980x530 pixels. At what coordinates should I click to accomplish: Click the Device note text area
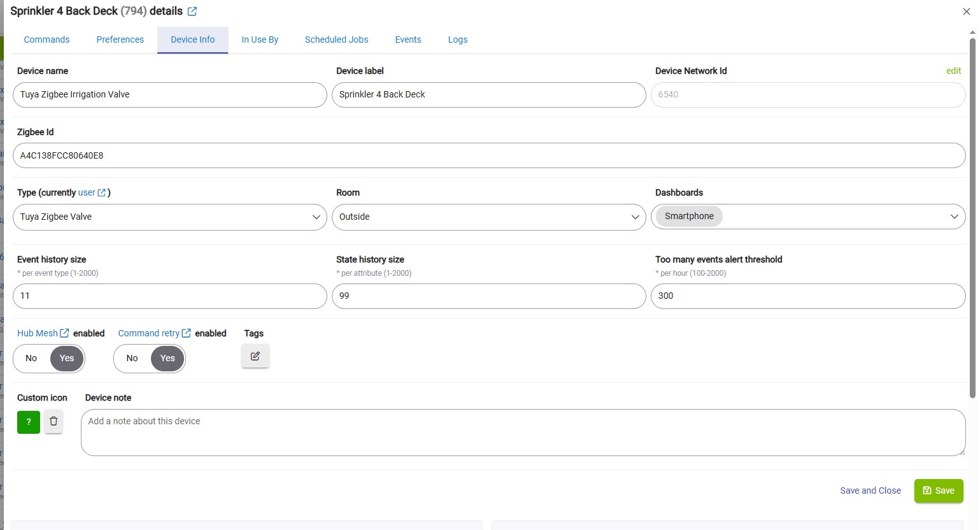523,433
